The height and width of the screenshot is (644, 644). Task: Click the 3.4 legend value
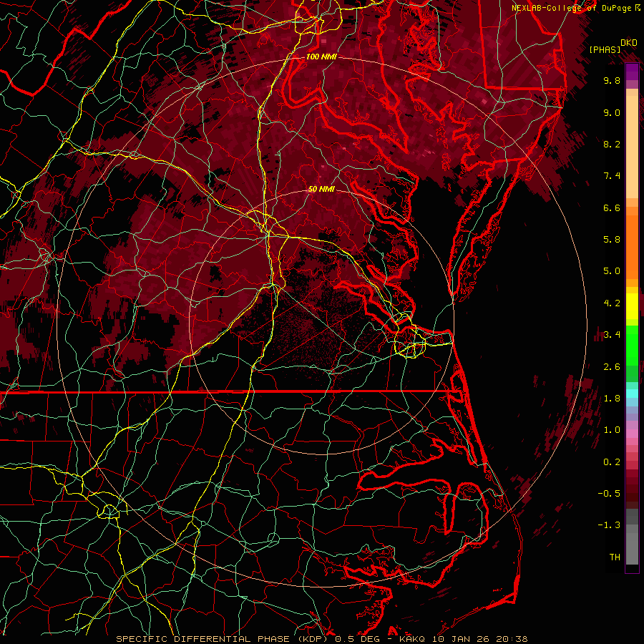[612, 335]
